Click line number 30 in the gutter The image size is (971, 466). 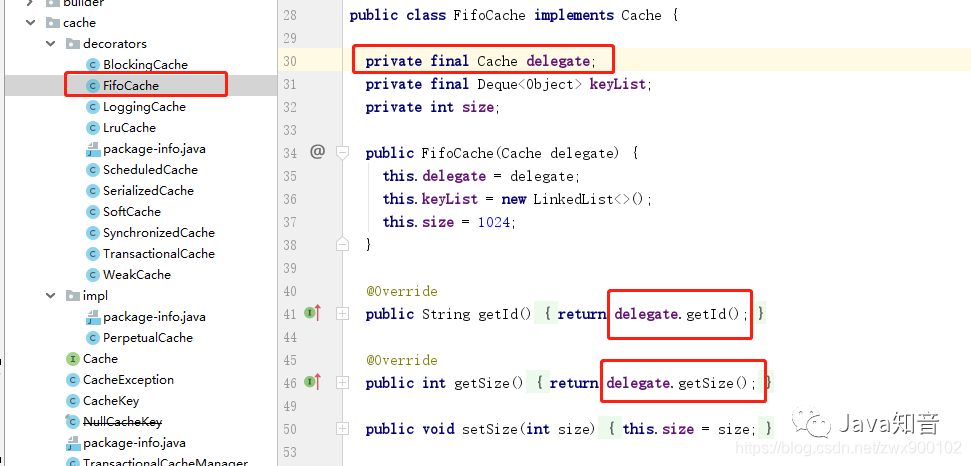click(289, 61)
